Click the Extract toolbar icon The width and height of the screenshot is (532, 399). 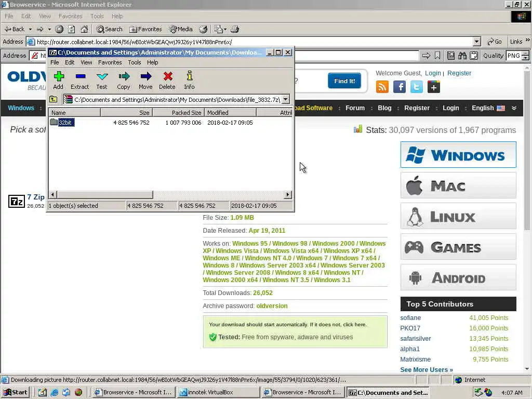coord(80,81)
